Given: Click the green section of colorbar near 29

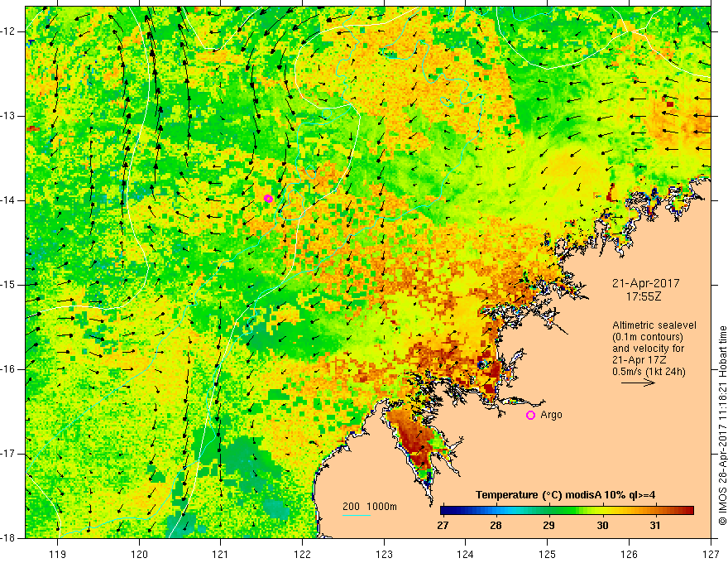Looking at the screenshot, I should 549,511.
